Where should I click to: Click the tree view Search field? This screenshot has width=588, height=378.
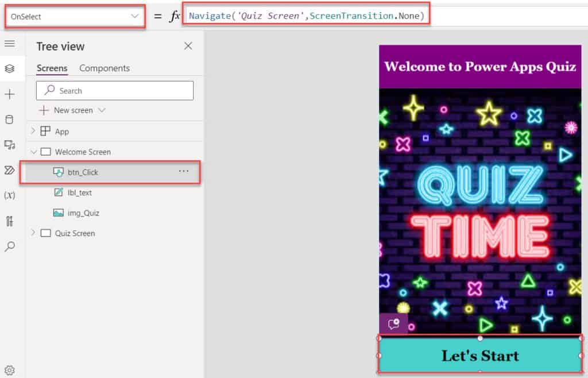[115, 91]
